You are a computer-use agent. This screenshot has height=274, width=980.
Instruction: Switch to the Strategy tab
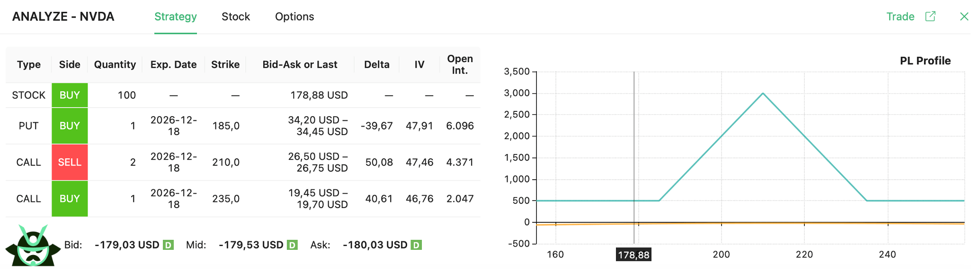[175, 17]
